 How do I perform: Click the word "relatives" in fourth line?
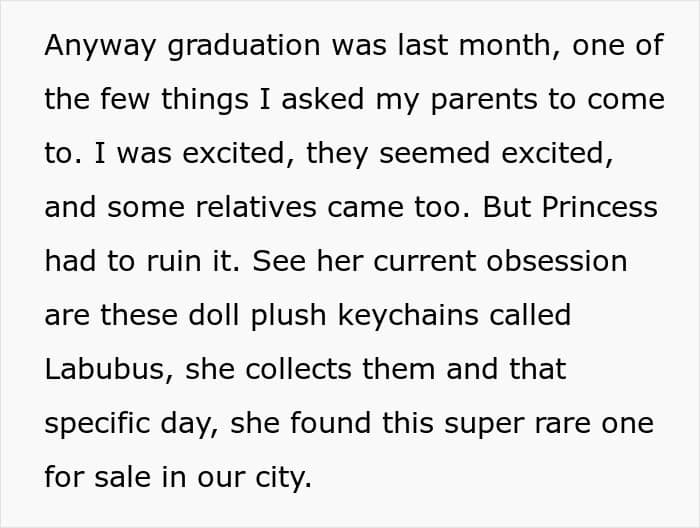point(256,207)
